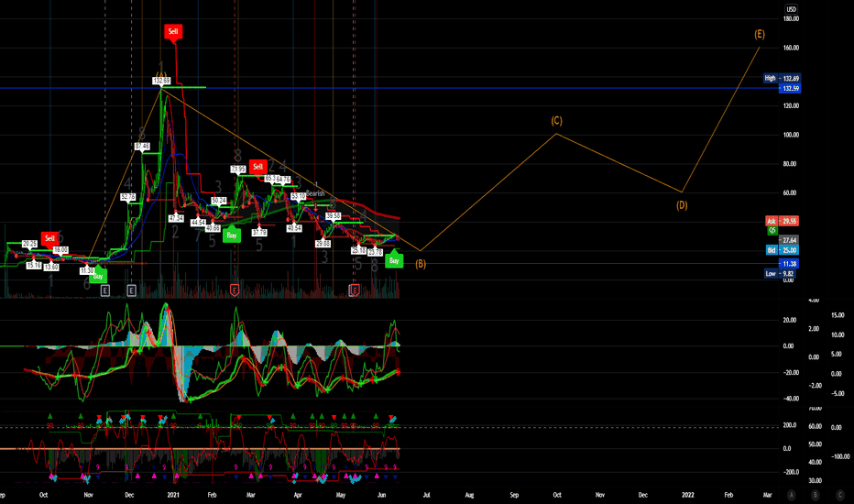The width and height of the screenshot is (854, 504).
Task: Select the orange (C) wave label
Action: point(556,120)
